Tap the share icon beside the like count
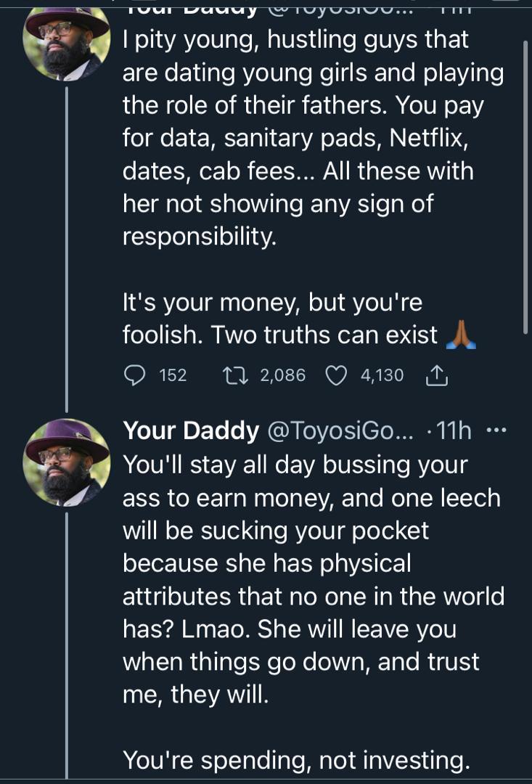532x784 pixels. coord(435,375)
